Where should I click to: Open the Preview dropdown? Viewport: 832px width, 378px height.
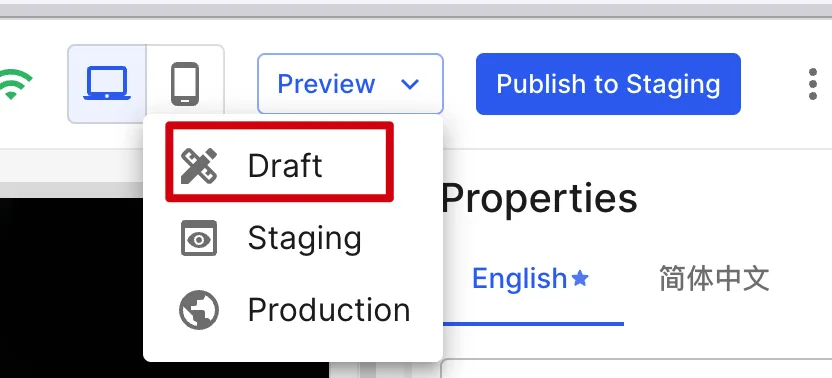(350, 84)
